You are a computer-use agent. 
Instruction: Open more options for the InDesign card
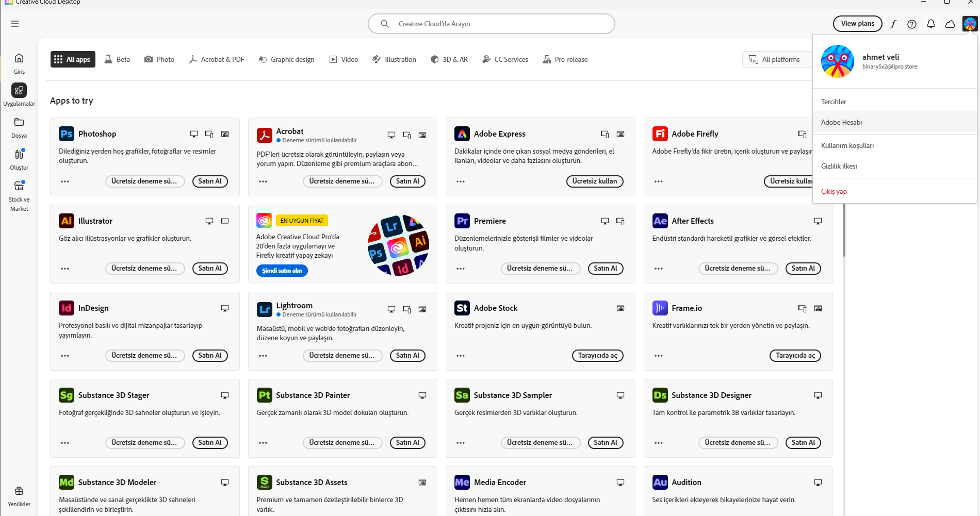click(65, 356)
